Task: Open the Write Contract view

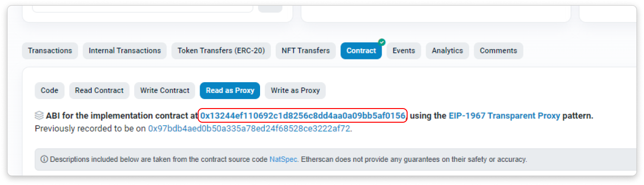Action: point(165,91)
